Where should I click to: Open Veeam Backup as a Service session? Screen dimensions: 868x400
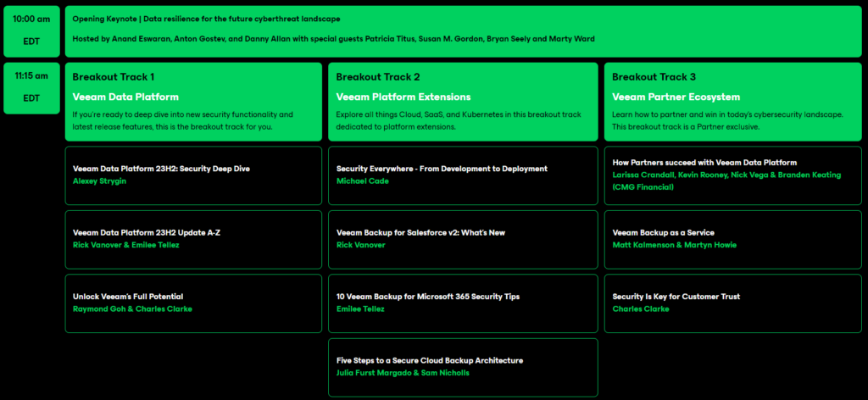click(x=733, y=240)
